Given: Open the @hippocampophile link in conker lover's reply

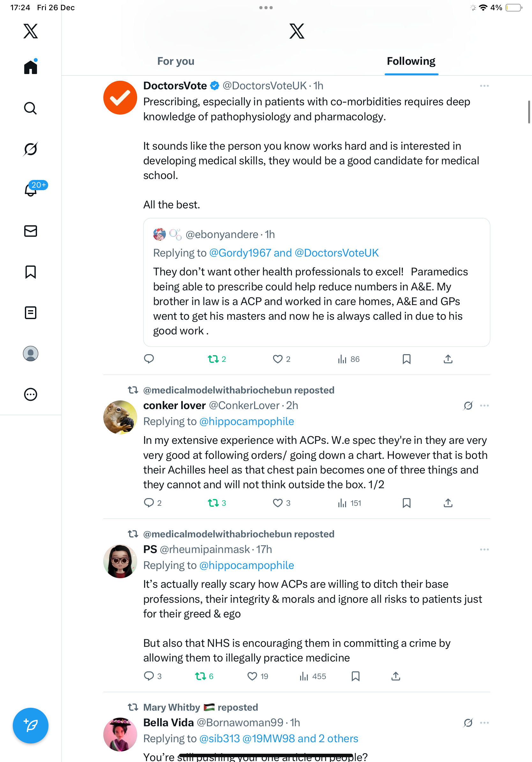Looking at the screenshot, I should (x=247, y=422).
